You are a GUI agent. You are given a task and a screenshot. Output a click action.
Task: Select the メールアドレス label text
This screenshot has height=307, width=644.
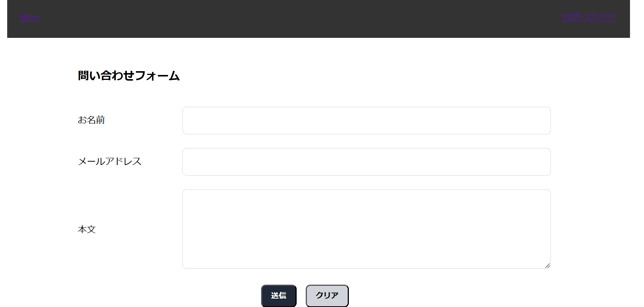coord(109,161)
